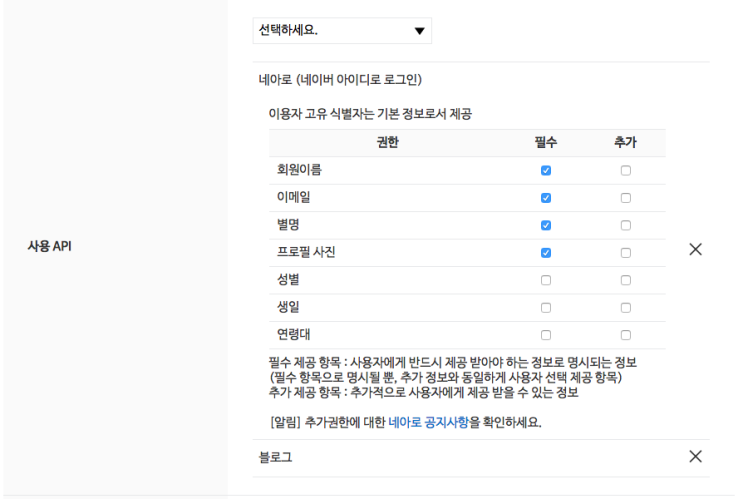Screen dimensions: 743x499
Task: Uncheck 필수 checkbox for 이메일
Action: pos(546,198)
